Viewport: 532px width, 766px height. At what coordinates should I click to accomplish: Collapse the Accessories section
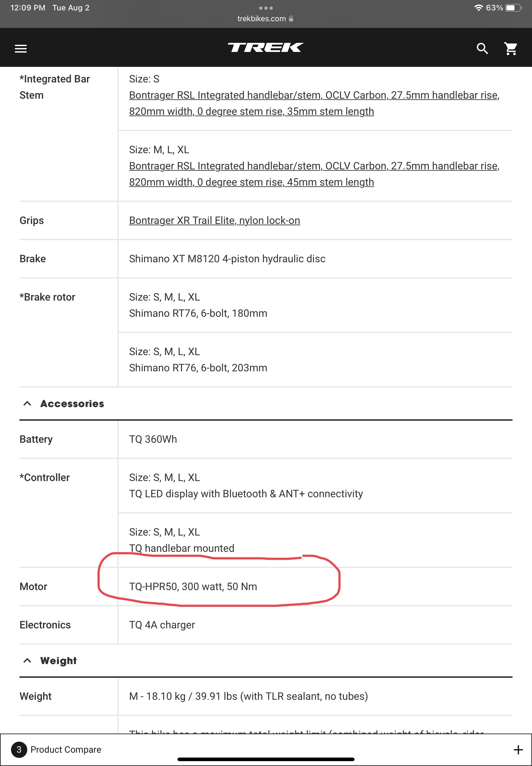point(27,403)
